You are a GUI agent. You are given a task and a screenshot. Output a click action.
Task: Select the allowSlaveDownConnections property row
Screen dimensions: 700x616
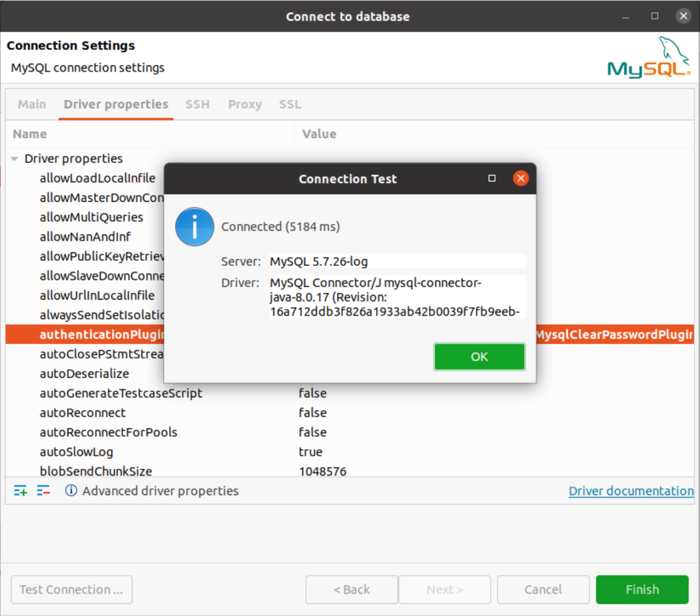101,276
